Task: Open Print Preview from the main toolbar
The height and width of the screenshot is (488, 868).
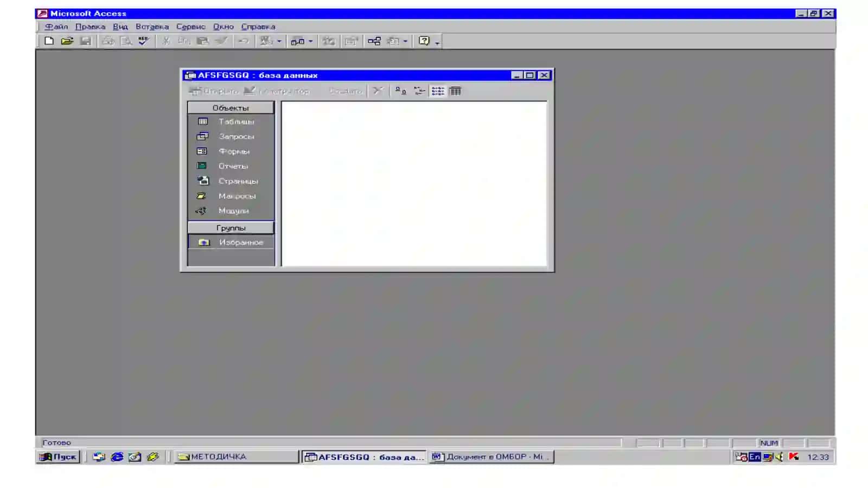Action: tap(126, 41)
